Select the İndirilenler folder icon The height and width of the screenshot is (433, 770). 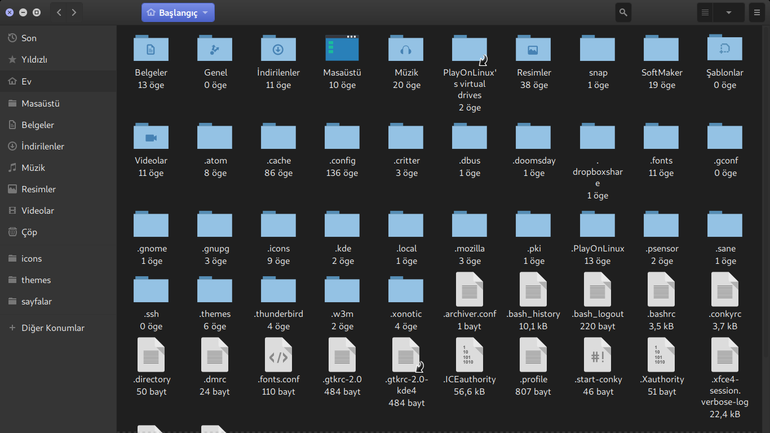point(278,48)
